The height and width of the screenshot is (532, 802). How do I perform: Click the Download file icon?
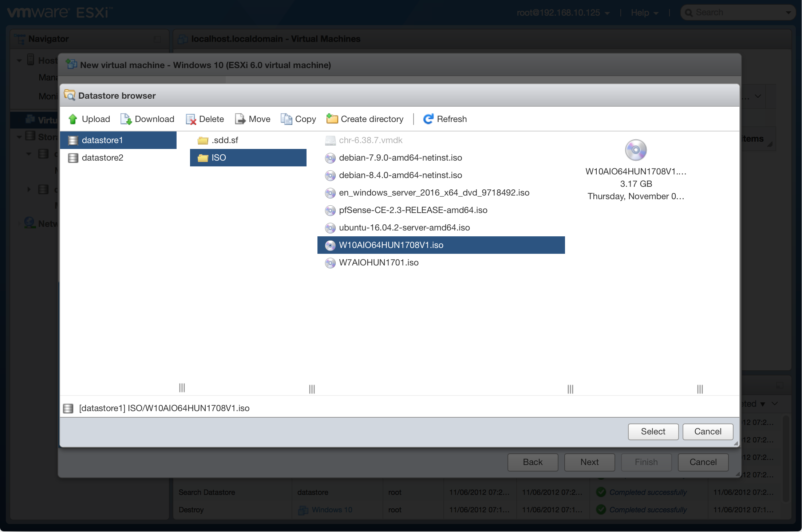tap(126, 119)
